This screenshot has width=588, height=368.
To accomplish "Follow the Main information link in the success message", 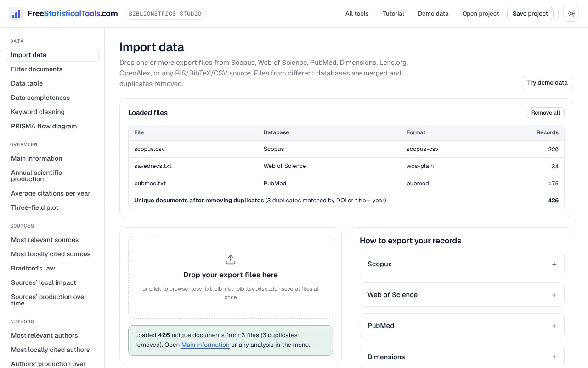I will click(205, 345).
